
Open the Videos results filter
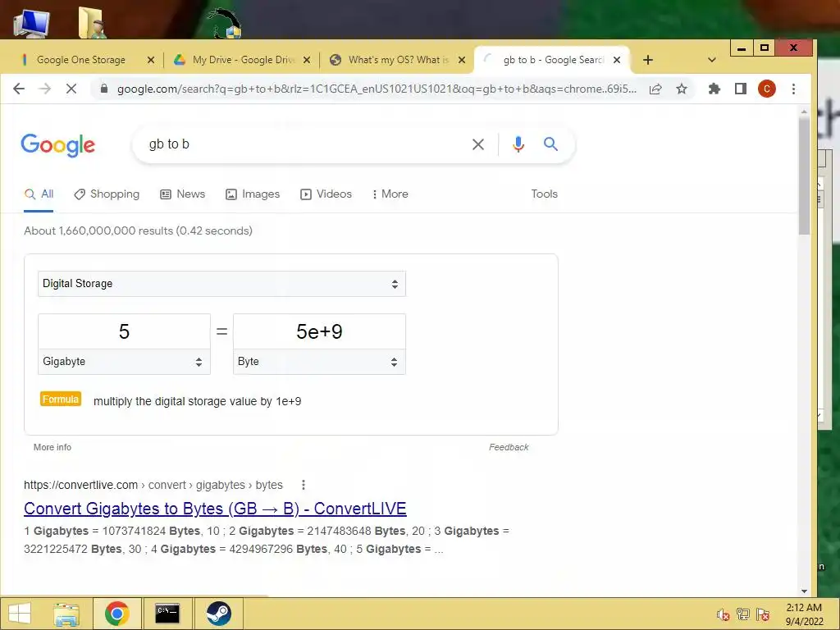(326, 194)
